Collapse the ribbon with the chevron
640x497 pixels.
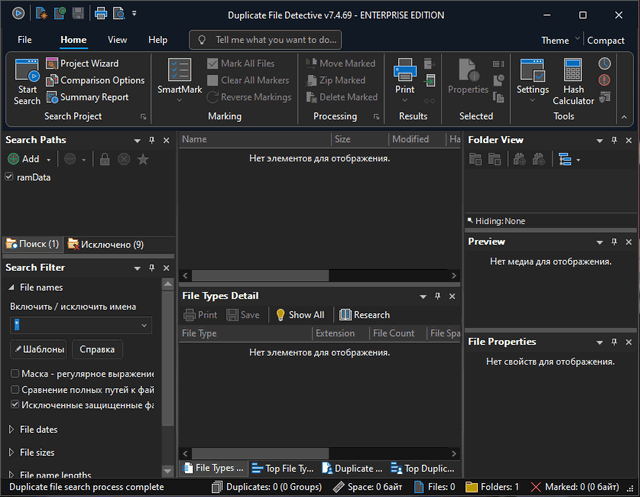pyautogui.click(x=624, y=117)
